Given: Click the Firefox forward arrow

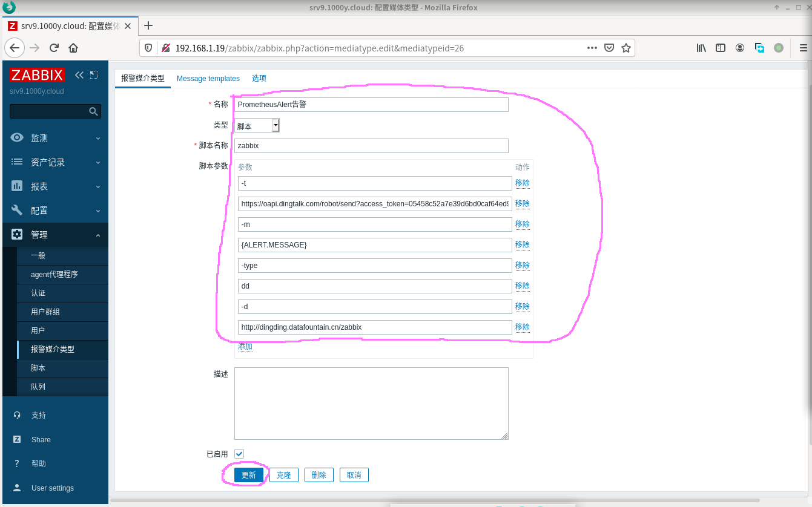Looking at the screenshot, I should point(35,48).
